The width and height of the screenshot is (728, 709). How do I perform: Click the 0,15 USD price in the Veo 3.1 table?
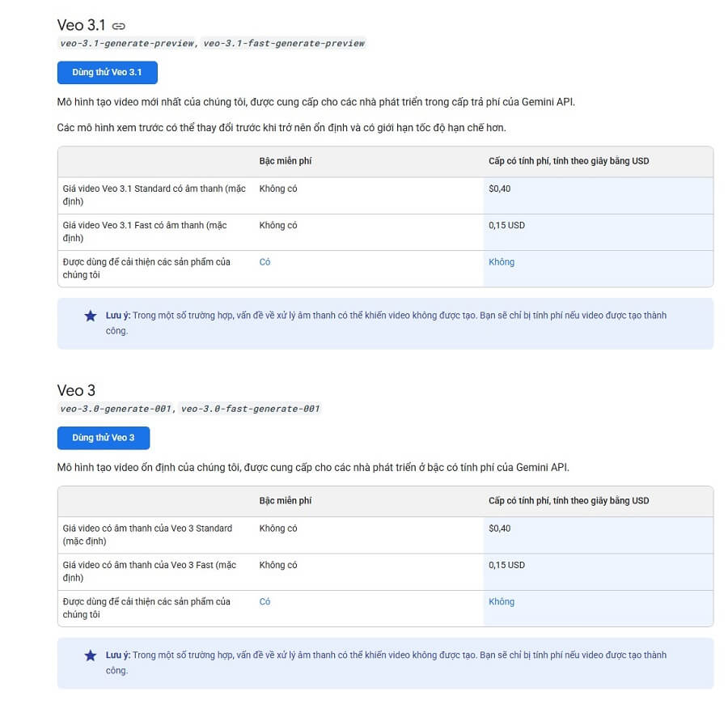[506, 225]
